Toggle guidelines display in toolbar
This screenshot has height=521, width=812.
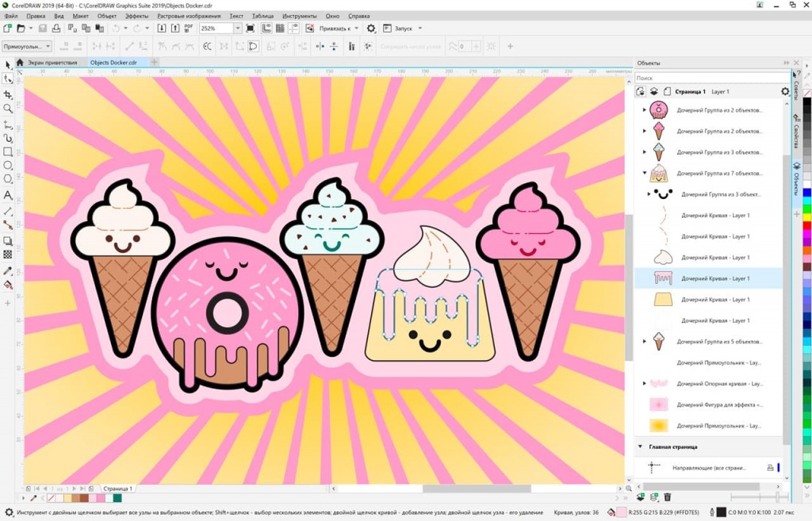293,28
